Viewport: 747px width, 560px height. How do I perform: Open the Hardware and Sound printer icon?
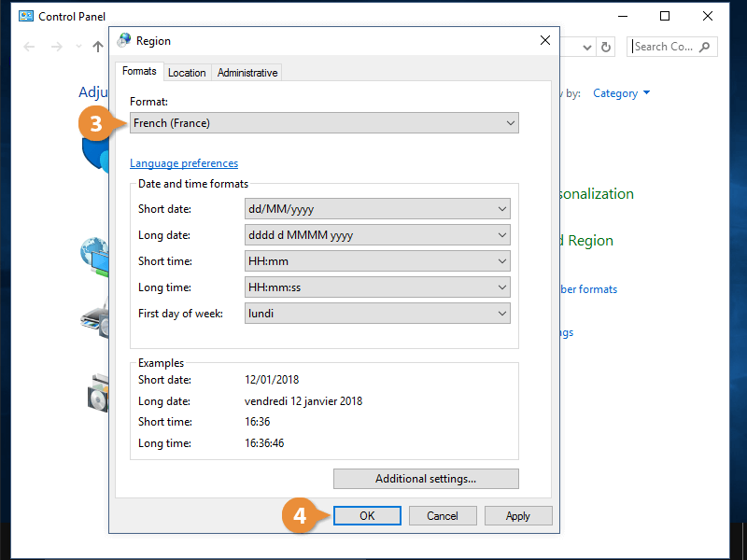(95, 317)
